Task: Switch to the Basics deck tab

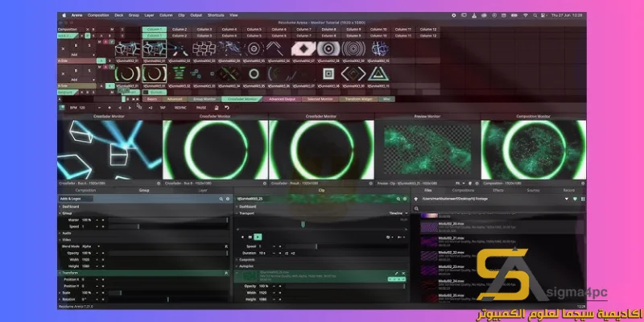Action: [x=152, y=99]
